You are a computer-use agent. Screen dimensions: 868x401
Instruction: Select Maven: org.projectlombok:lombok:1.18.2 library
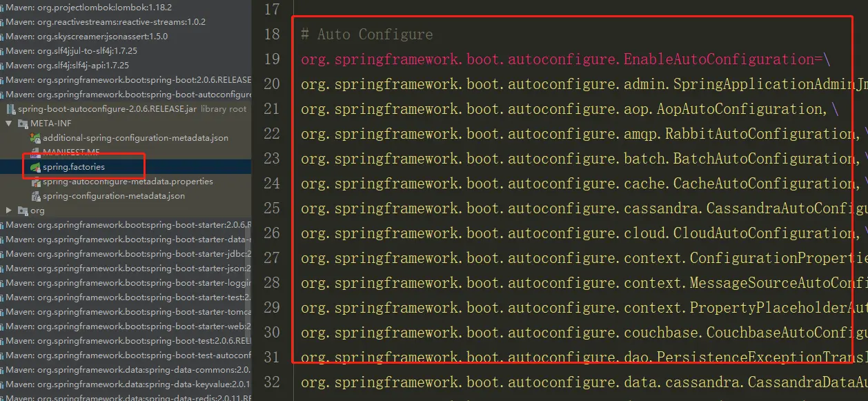point(89,8)
